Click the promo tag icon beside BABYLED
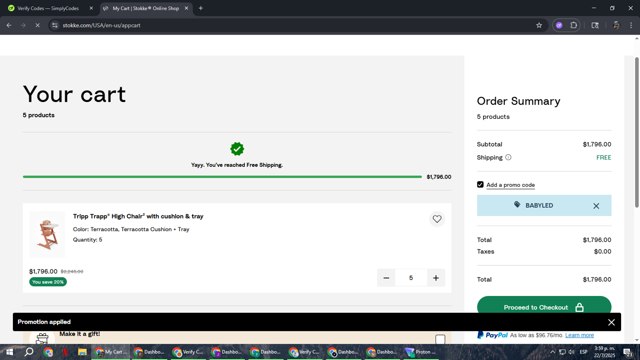640x360 pixels. (x=517, y=205)
